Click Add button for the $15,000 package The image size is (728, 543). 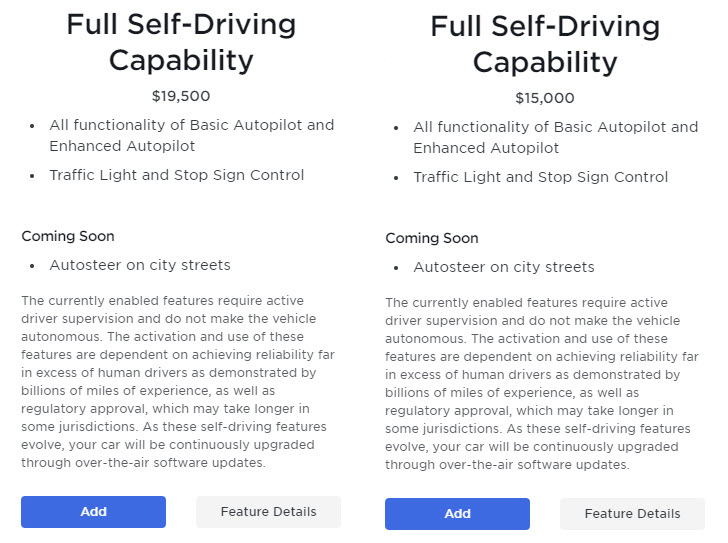point(457,514)
